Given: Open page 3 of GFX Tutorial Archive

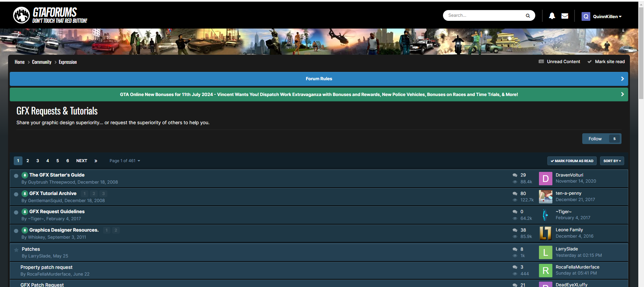Looking at the screenshot, I should coord(103,194).
